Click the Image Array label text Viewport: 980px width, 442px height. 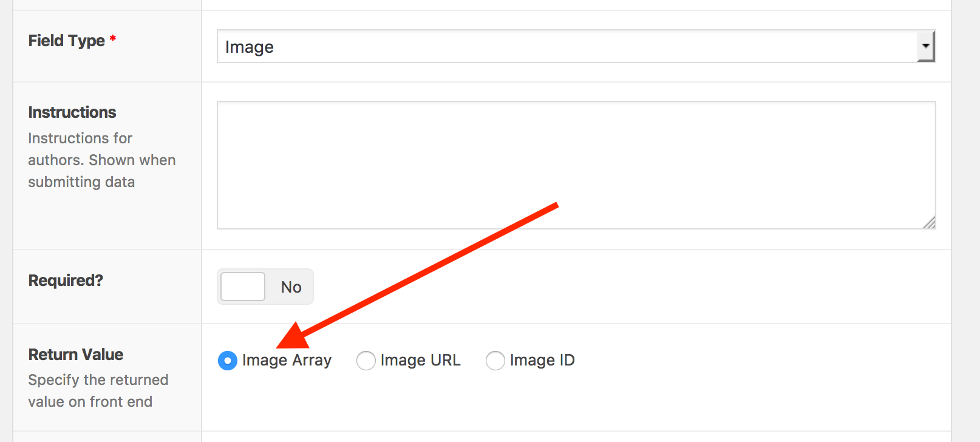point(287,360)
